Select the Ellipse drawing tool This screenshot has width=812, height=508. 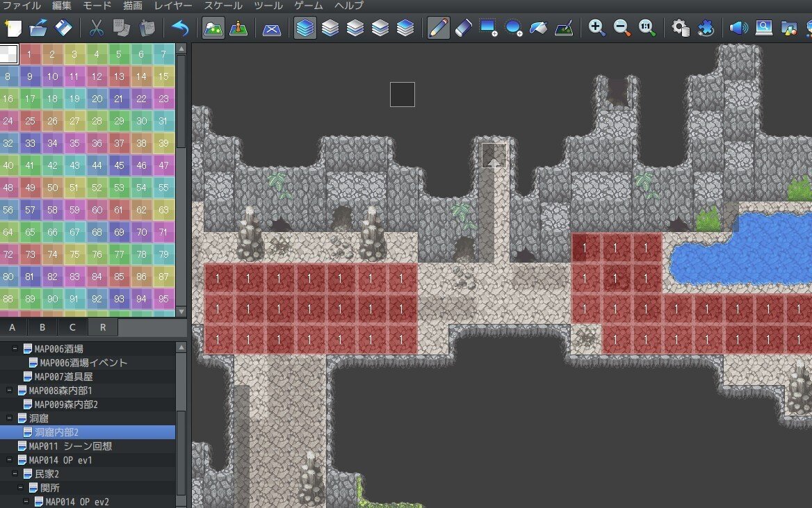513,27
